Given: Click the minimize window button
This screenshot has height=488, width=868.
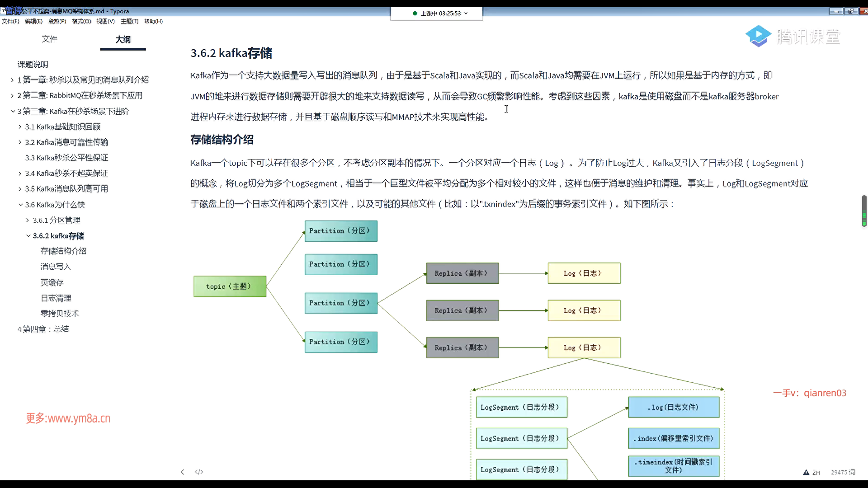Looking at the screenshot, I should click(x=836, y=11).
